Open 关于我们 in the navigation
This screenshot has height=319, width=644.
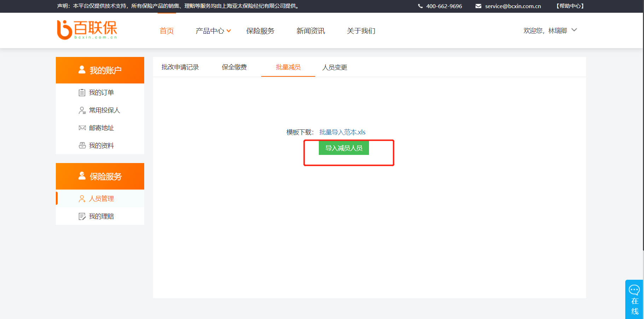coord(361,31)
